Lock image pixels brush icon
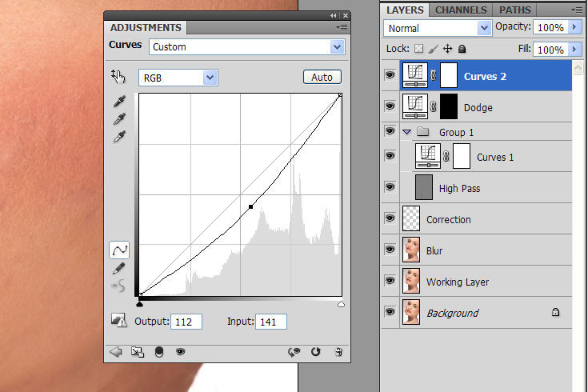The width and height of the screenshot is (588, 392). point(433,49)
